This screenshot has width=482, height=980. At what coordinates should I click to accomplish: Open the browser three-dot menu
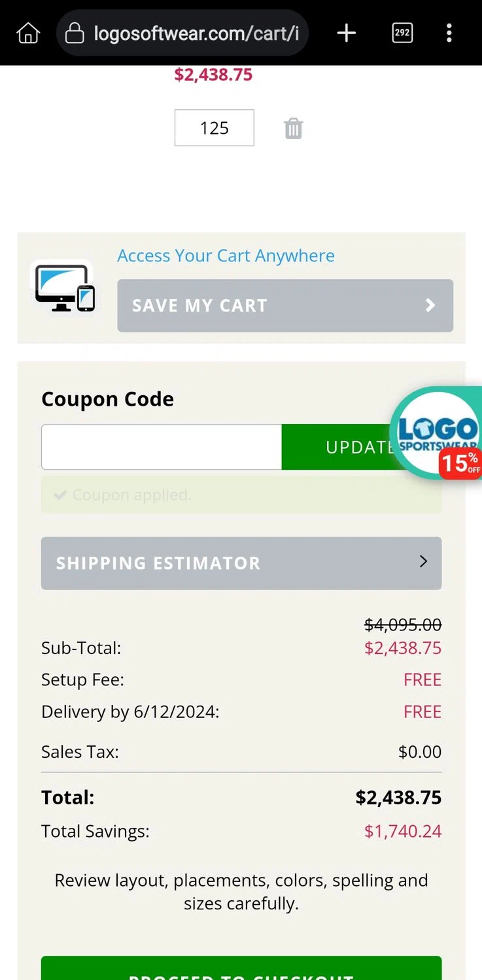[449, 33]
